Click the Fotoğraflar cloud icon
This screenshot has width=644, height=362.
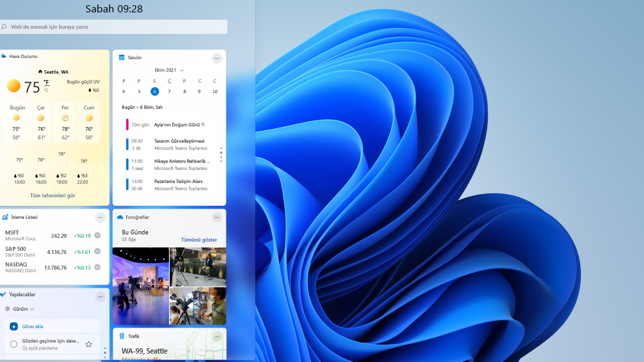[120, 217]
